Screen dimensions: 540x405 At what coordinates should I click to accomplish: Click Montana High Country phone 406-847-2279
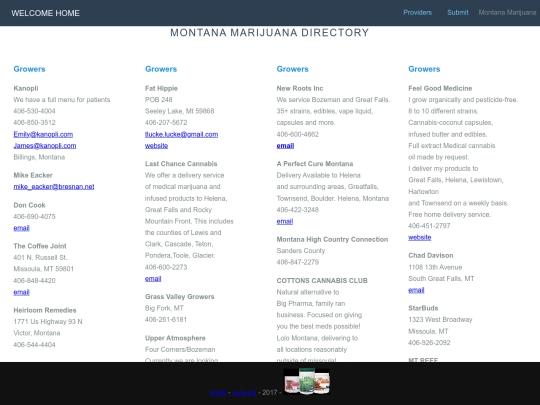tap(298, 262)
